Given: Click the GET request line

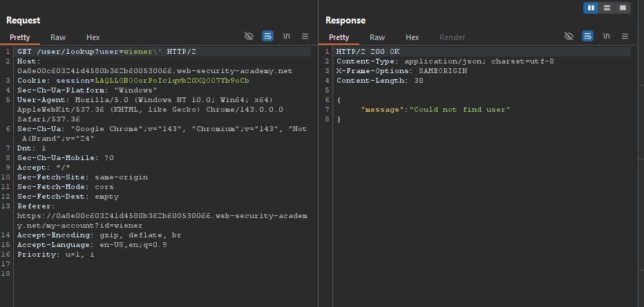Looking at the screenshot, I should coord(107,52).
